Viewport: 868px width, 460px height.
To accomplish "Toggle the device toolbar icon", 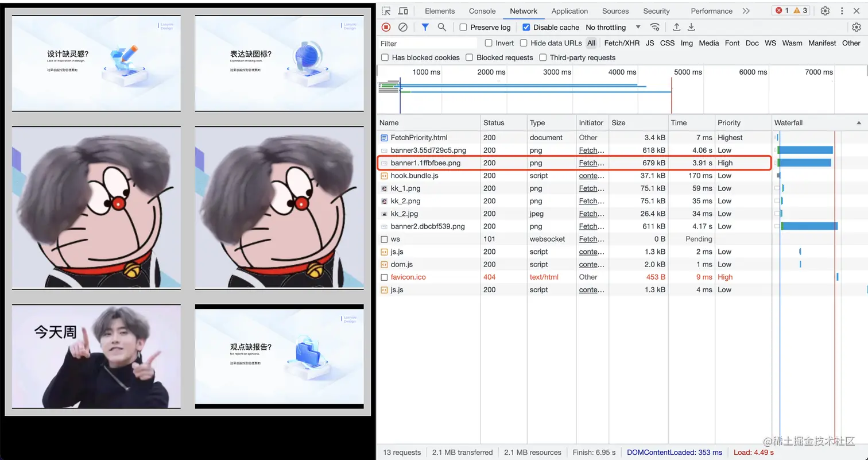I will 403,11.
